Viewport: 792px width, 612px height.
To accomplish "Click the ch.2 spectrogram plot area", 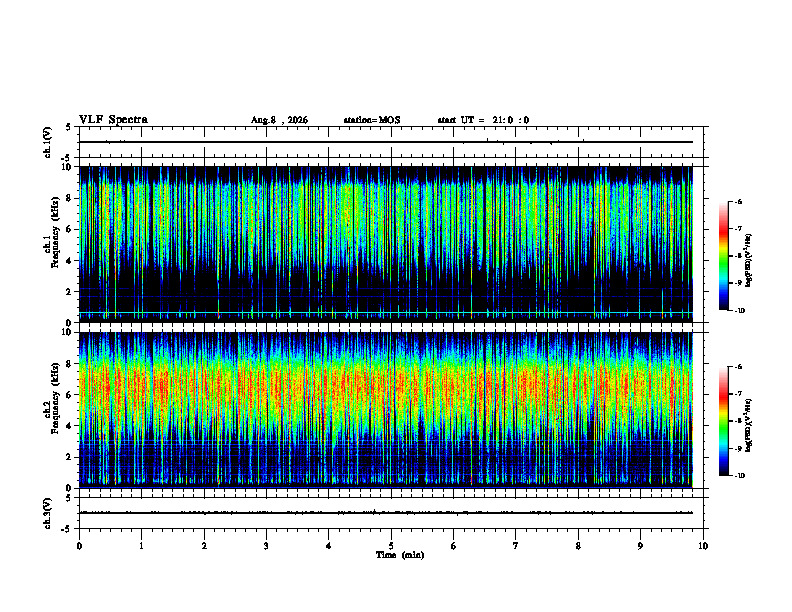I will click(386, 410).
